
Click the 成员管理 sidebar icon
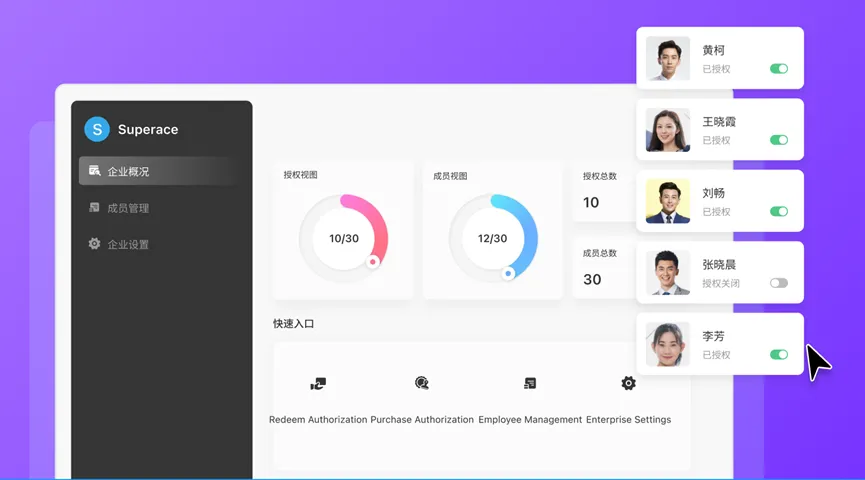coord(94,207)
